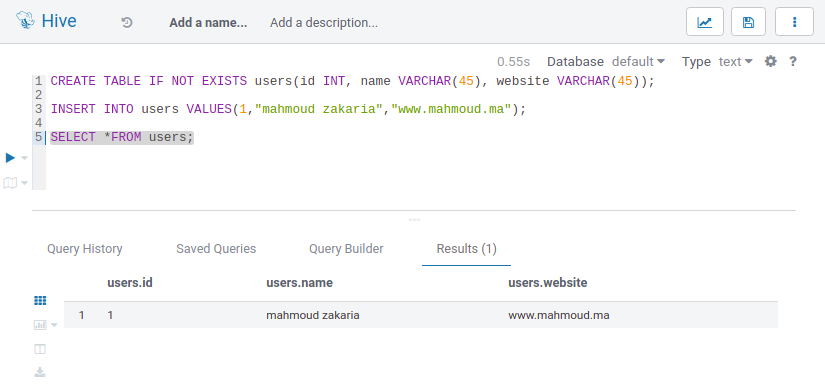Click the Add a name field
Viewport: 825px width, 391px height.
[x=208, y=23]
